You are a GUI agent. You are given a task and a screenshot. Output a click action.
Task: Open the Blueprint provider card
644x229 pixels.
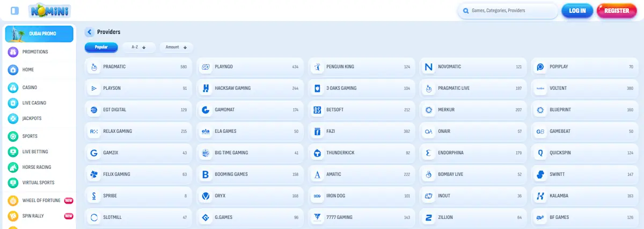pos(585,110)
